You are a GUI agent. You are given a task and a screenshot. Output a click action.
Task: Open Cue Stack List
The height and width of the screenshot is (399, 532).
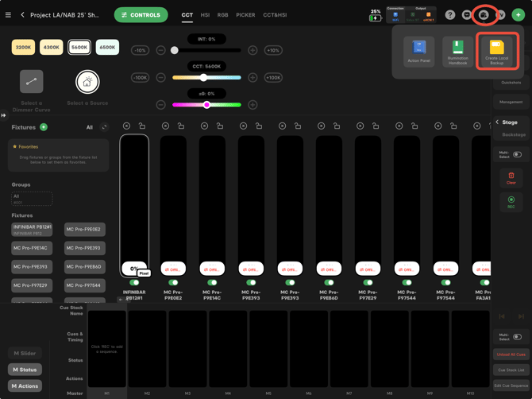coord(511,370)
